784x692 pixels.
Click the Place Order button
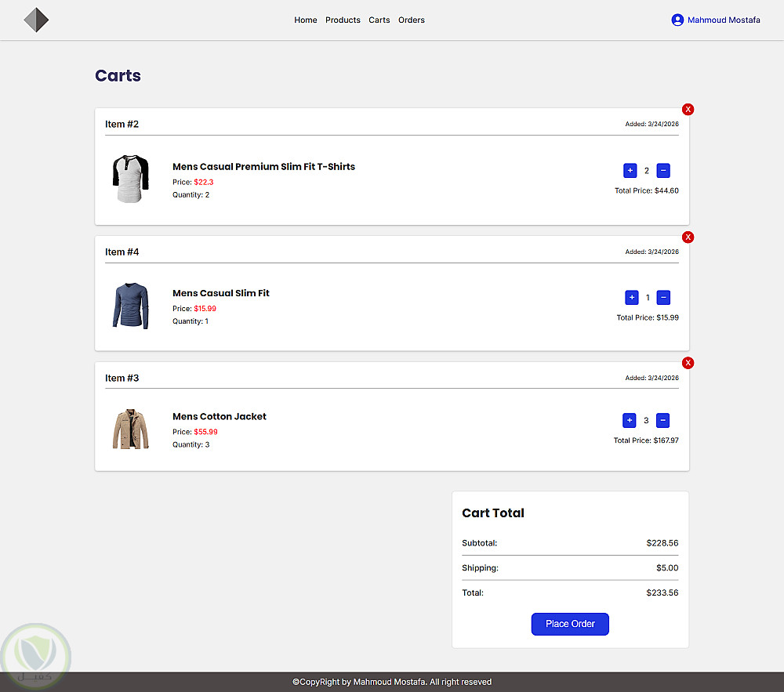coord(570,624)
